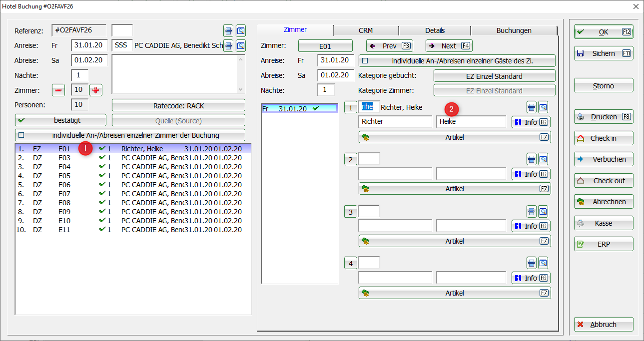Click the card icon beside Referenz field
Image resolution: width=644 pixels, height=341 pixels.
(228, 30)
